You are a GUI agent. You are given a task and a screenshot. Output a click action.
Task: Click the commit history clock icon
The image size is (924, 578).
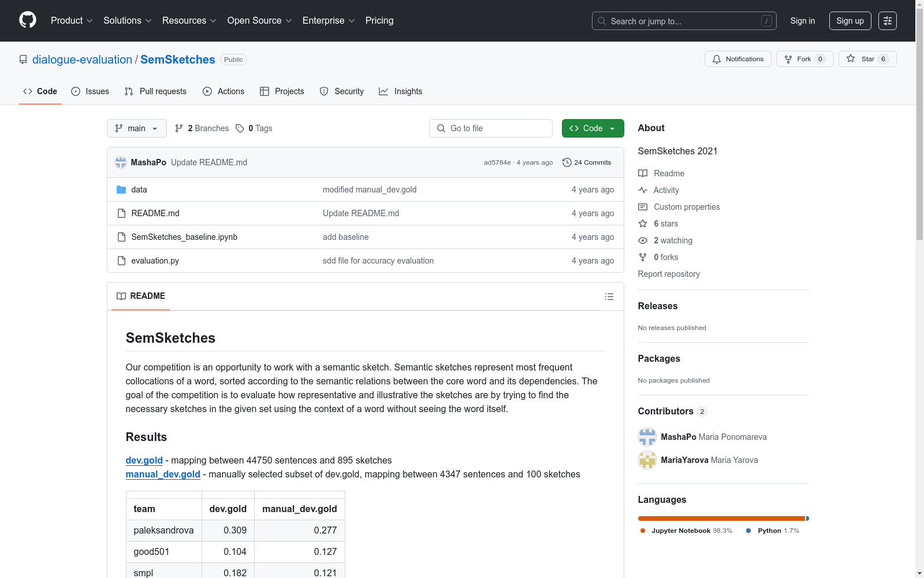[567, 162]
